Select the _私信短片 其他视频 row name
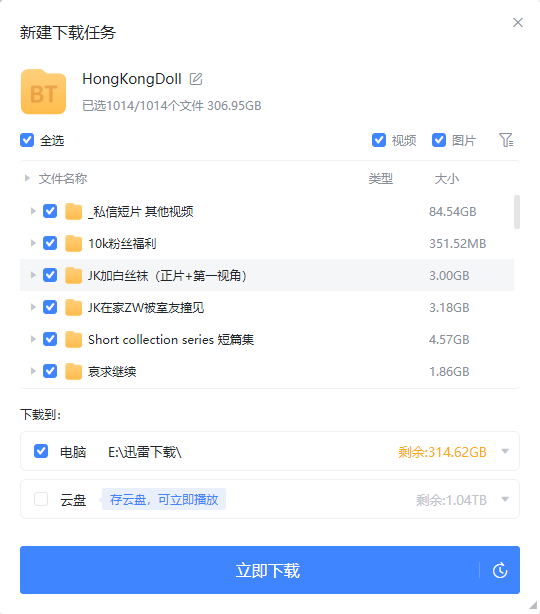The height and width of the screenshot is (614, 540). click(141, 212)
